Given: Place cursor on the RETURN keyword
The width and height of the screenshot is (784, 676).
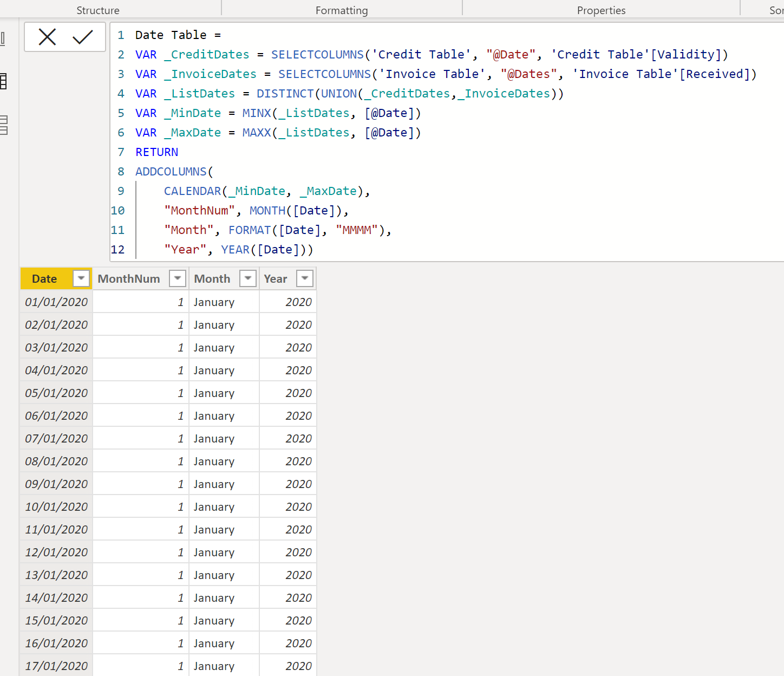Looking at the screenshot, I should coord(157,152).
